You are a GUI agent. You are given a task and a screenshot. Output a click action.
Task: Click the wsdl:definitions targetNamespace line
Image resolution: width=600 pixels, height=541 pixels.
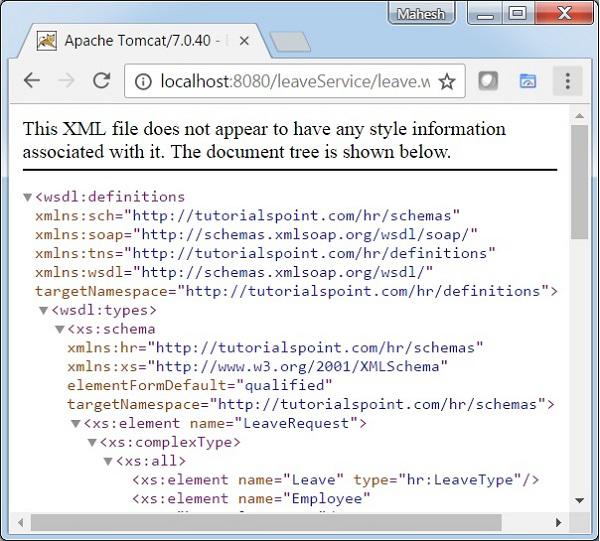297,291
